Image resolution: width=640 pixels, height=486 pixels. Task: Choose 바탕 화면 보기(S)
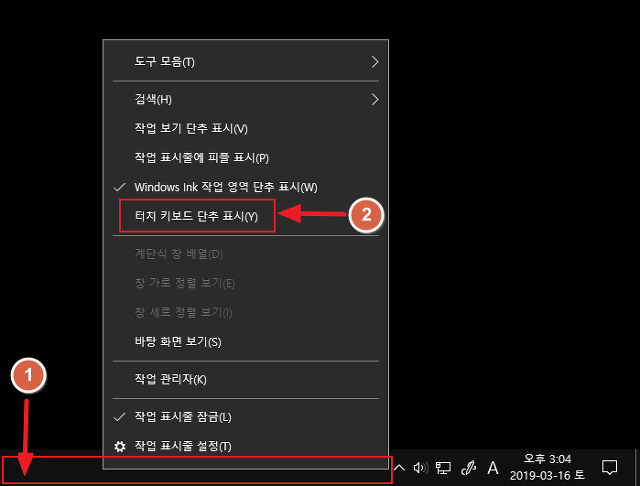click(x=245, y=342)
